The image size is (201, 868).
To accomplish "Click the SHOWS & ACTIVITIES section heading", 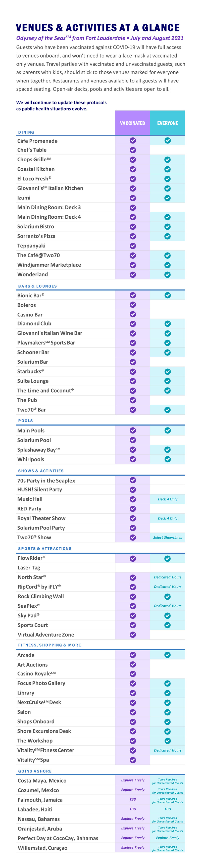I will click(x=41, y=471).
